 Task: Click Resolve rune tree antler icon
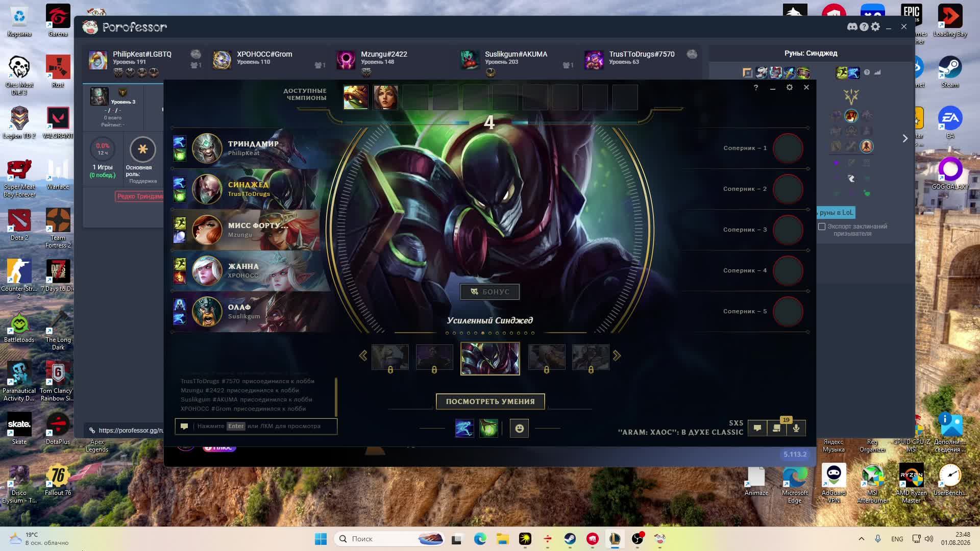pos(851,96)
